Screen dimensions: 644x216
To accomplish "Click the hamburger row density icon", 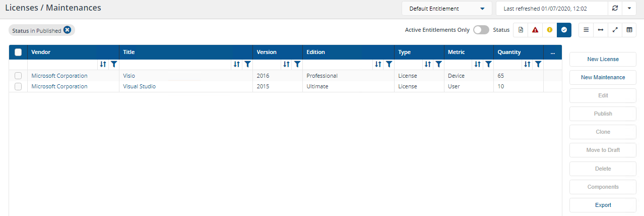I will pyautogui.click(x=586, y=30).
